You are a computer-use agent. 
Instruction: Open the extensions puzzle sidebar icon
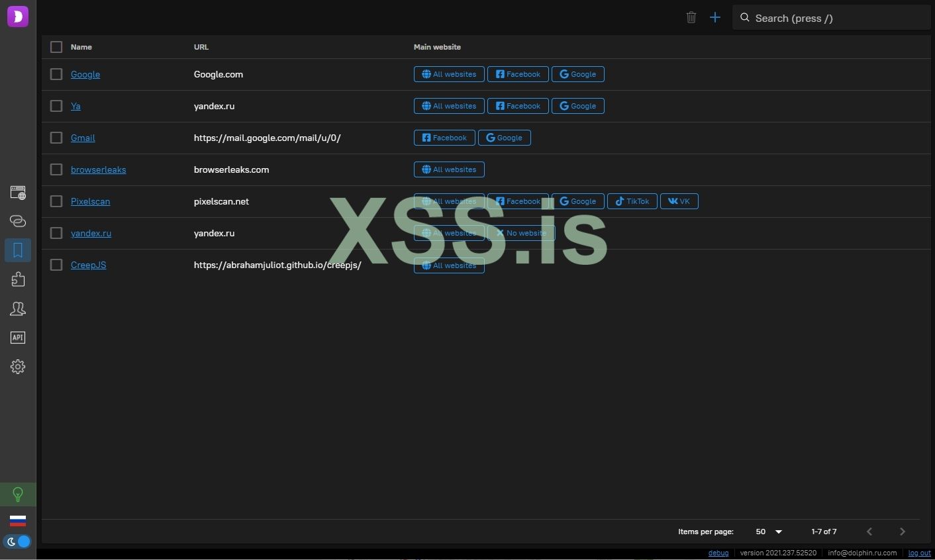pyautogui.click(x=18, y=279)
